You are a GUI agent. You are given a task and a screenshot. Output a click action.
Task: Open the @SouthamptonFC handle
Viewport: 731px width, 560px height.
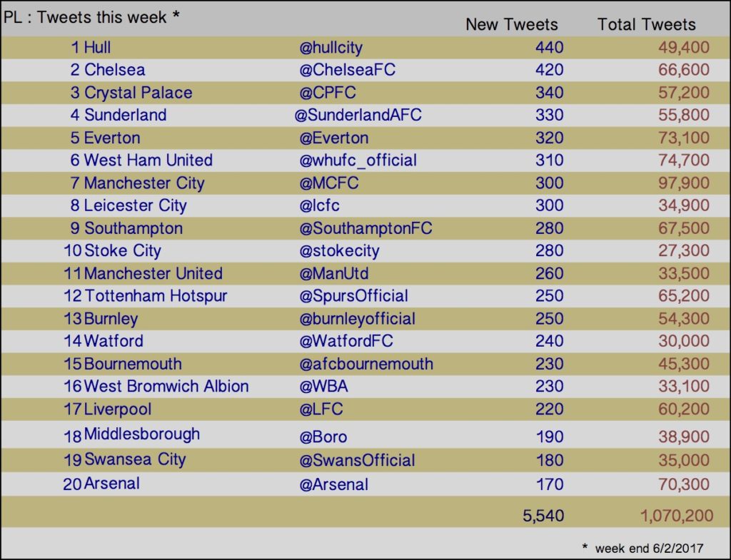point(366,228)
